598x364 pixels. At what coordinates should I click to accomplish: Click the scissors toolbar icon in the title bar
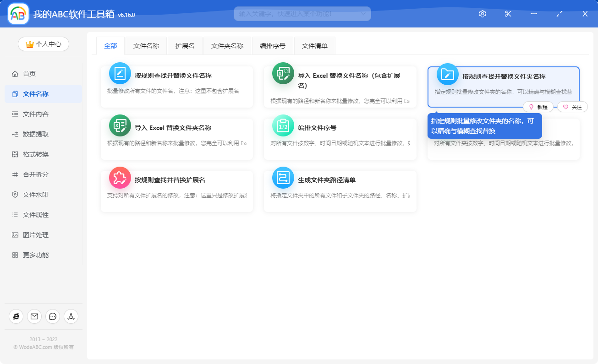508,14
